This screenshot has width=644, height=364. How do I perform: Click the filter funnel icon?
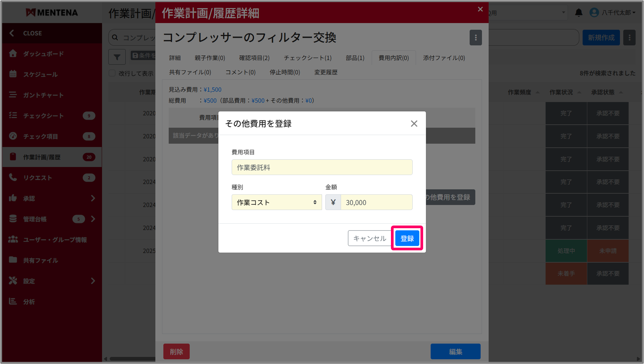[117, 57]
